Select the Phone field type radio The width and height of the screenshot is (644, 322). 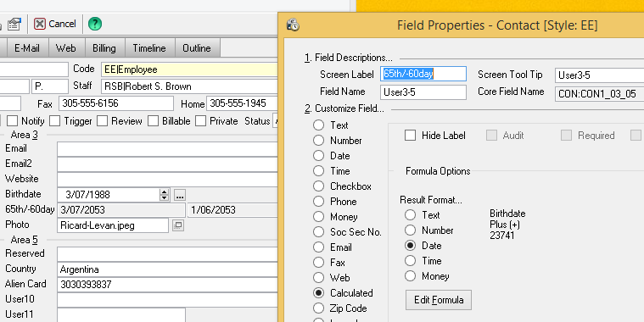319,202
